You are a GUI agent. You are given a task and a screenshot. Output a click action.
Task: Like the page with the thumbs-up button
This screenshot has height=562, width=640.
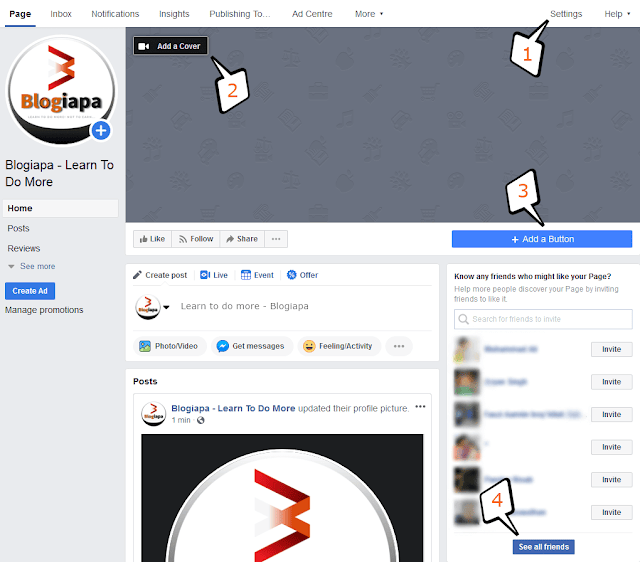coord(152,239)
